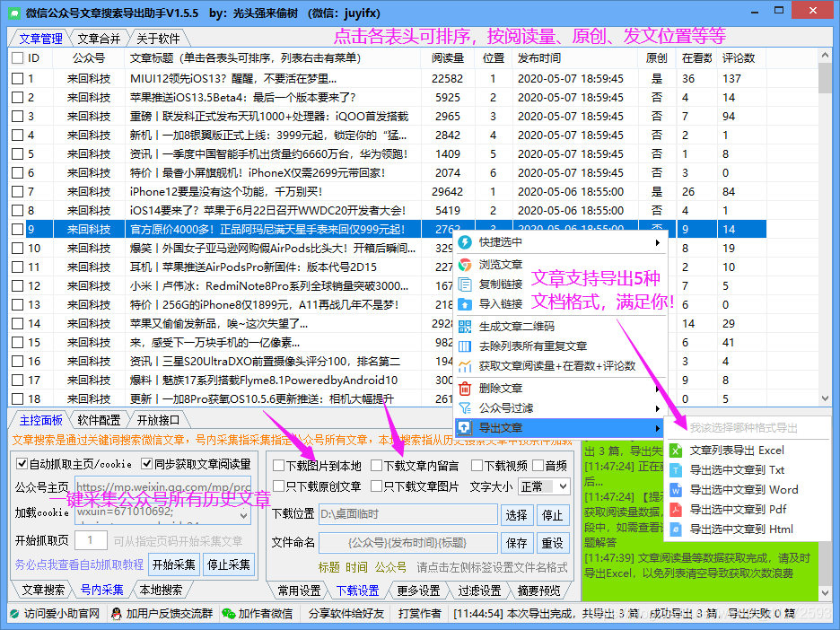Open the 摘要预览 tab
840x630 pixels.
(x=538, y=591)
